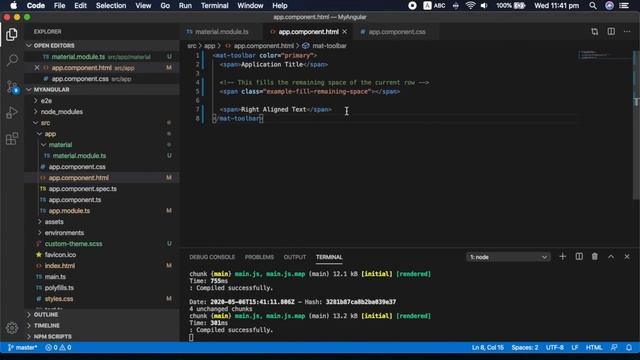Click master branch in status bar
Image resolution: width=640 pixels, height=360 pixels.
[22, 347]
